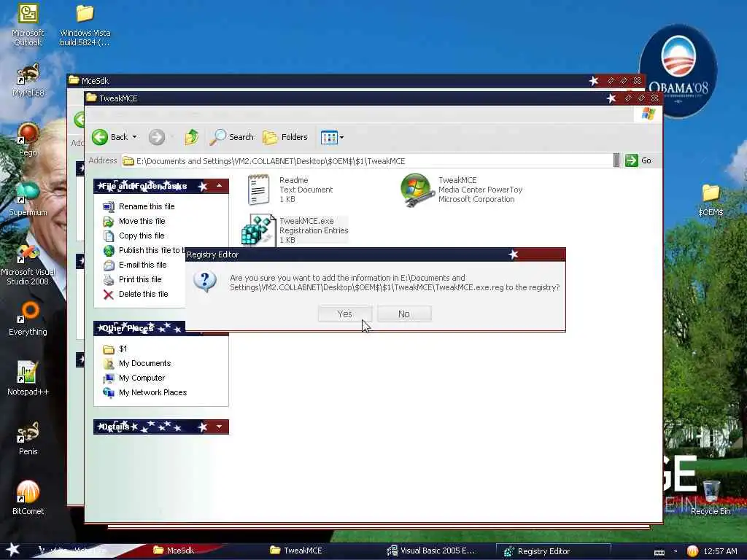Switch to Registry Editor taskbar button
747x560 pixels.
[x=553, y=551]
